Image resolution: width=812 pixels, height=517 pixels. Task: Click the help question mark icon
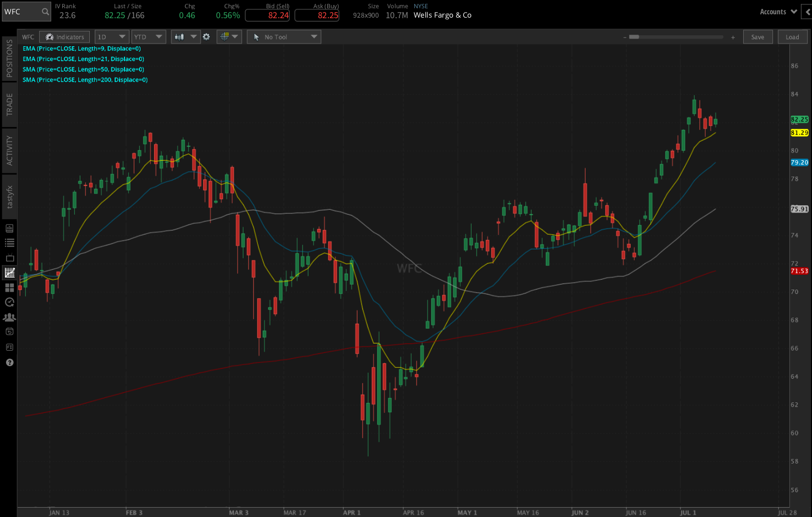(x=9, y=362)
